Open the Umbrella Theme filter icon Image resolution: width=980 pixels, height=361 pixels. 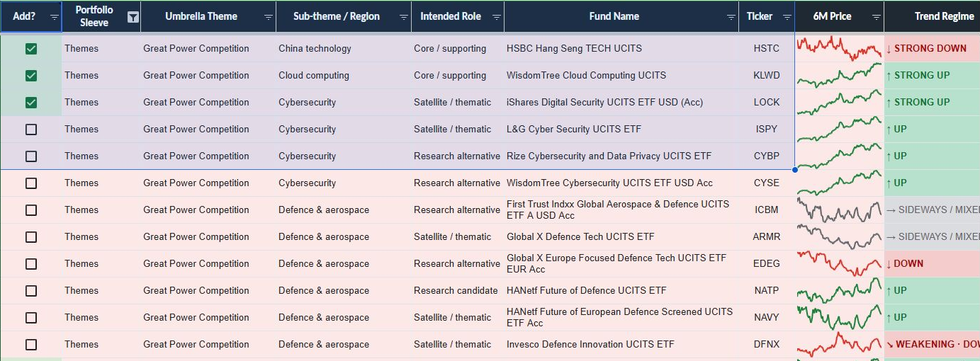tap(269, 17)
